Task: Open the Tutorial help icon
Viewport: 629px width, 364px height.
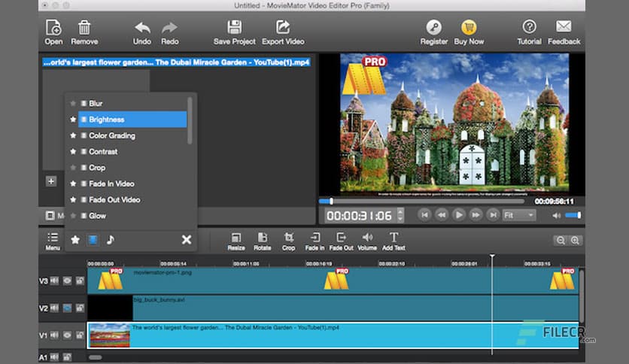Action: (529, 32)
